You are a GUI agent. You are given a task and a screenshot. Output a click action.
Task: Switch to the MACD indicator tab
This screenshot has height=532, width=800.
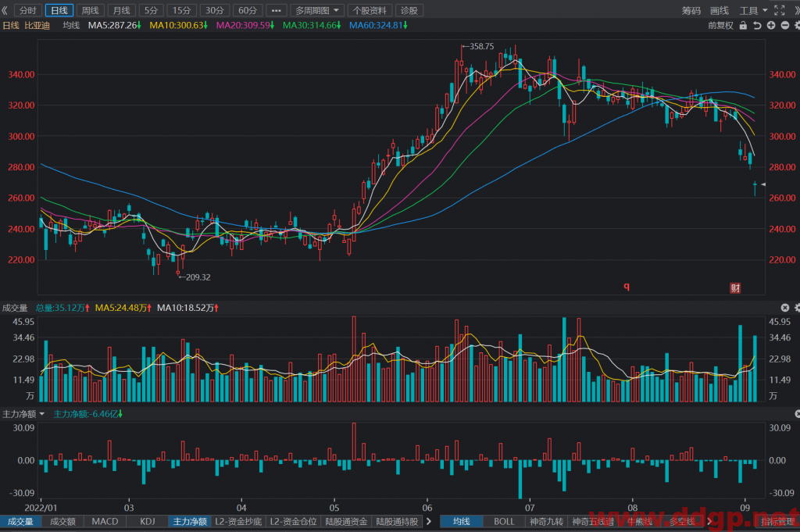point(105,521)
